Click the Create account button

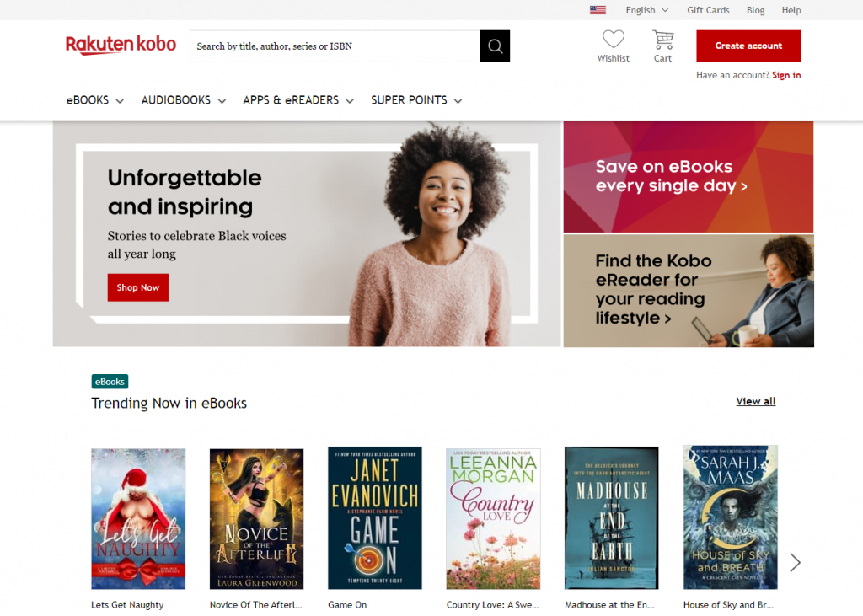748,46
